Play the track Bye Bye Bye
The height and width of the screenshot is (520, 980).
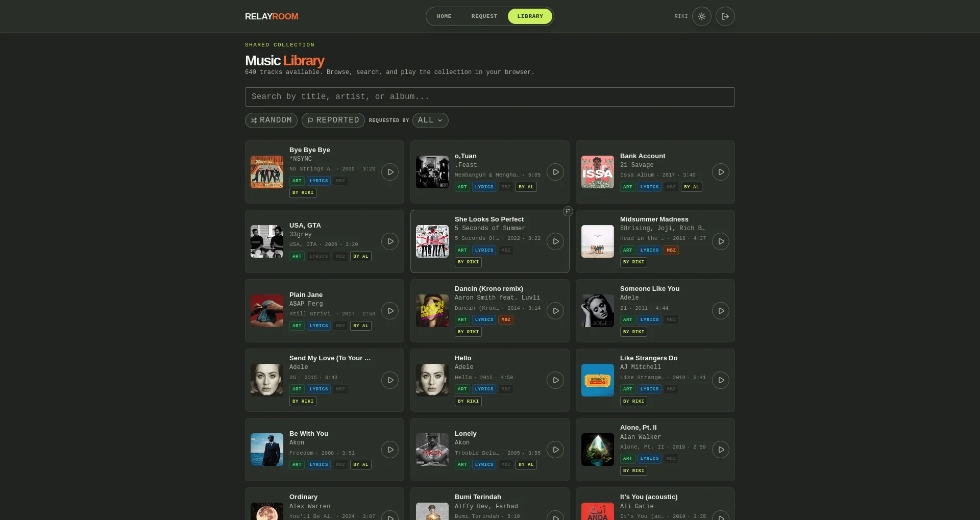pos(390,172)
